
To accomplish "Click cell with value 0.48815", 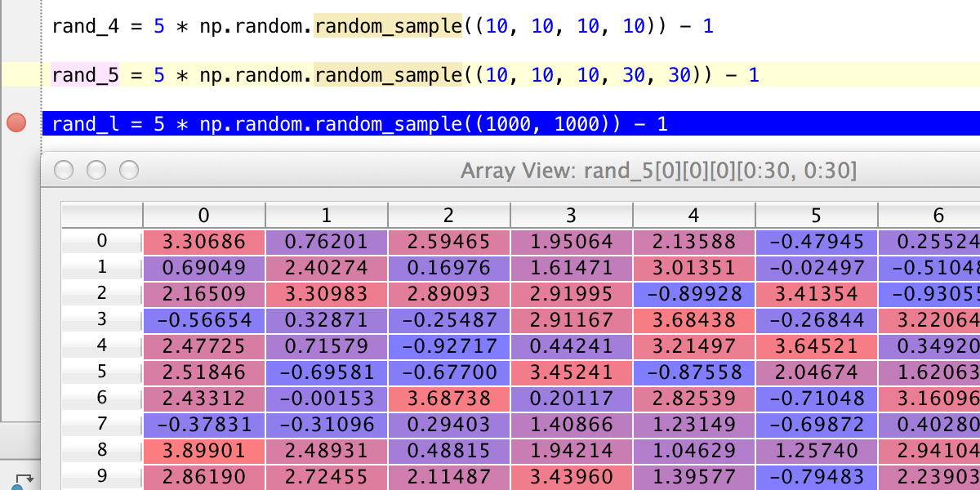I will [449, 451].
